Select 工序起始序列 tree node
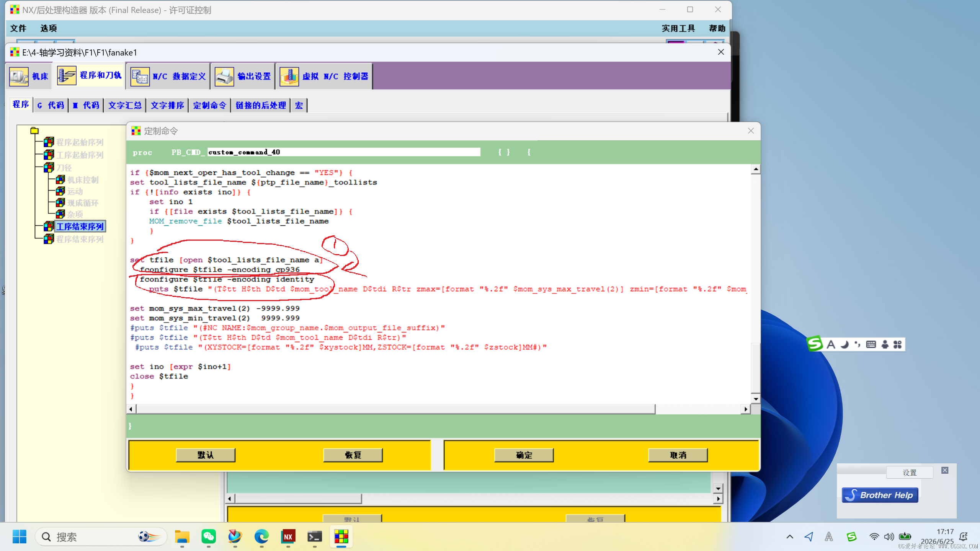 click(x=80, y=155)
